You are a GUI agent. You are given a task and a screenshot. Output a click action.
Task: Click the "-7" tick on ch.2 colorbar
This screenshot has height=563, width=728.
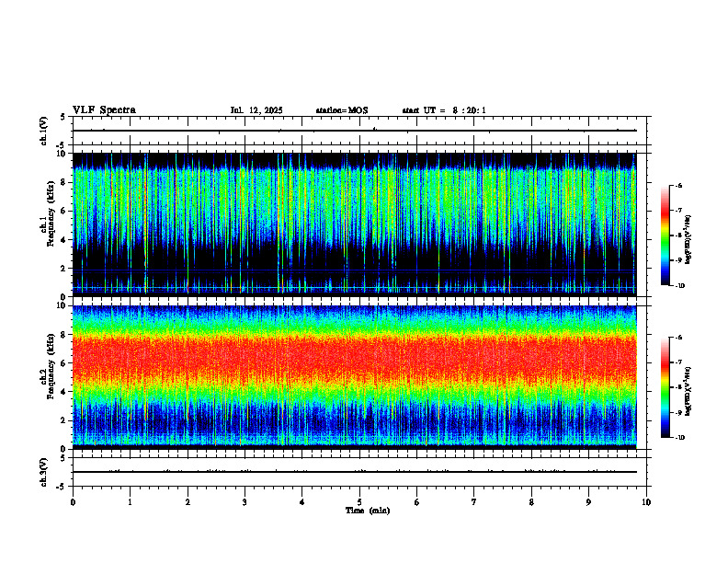pos(678,362)
